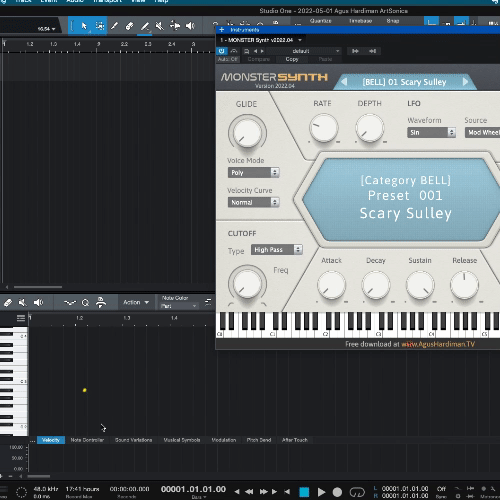Open the www.AgusHardiman.TV link

tap(438, 344)
